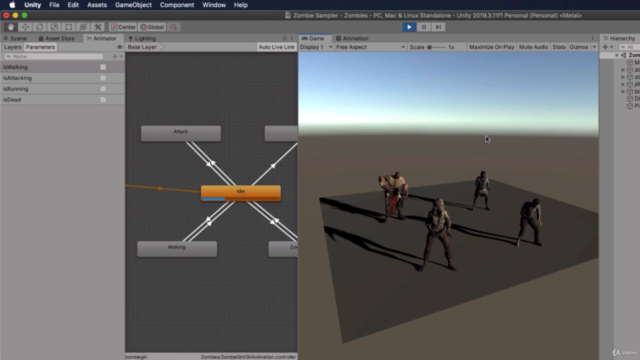Add a new Animator parameter with plus
The image size is (640, 360).
pos(115,56)
